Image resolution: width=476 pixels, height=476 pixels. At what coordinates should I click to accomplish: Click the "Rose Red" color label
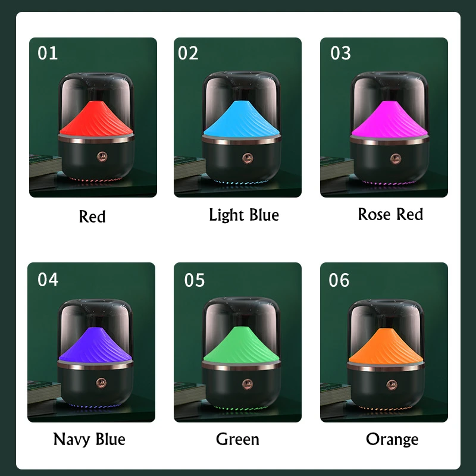pyautogui.click(x=390, y=214)
